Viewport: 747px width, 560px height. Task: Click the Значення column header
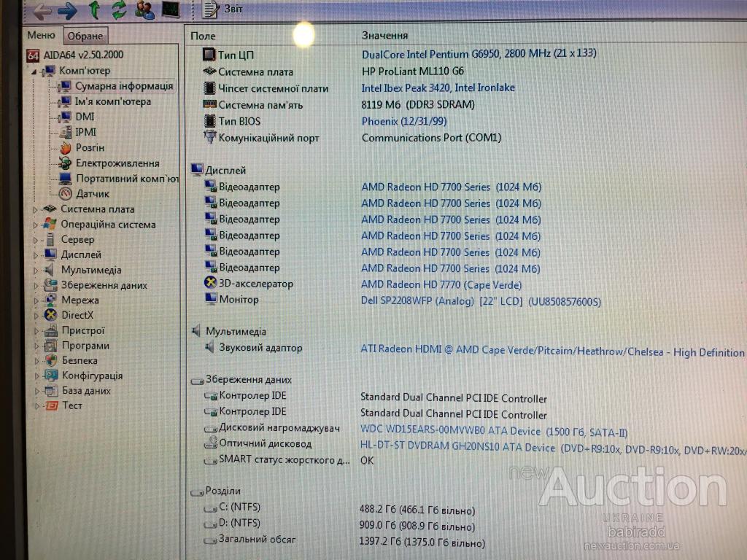click(x=384, y=35)
